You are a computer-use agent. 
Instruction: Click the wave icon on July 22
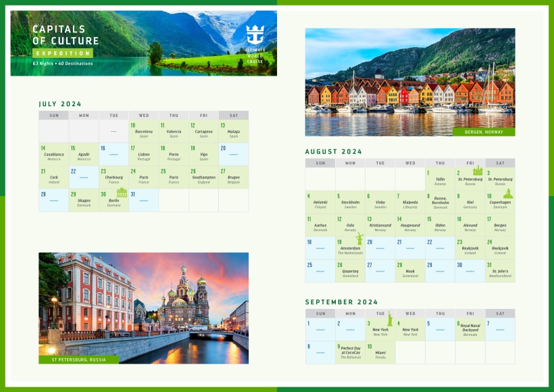84,178
